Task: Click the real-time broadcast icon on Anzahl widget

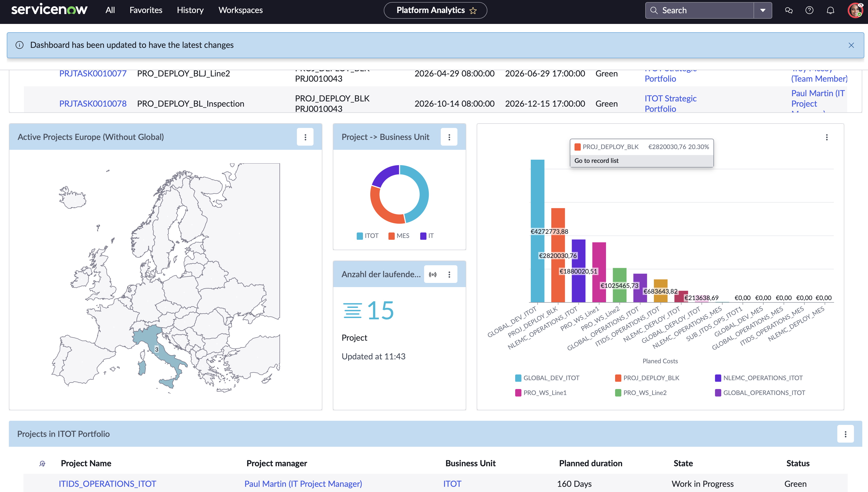Action: [433, 274]
